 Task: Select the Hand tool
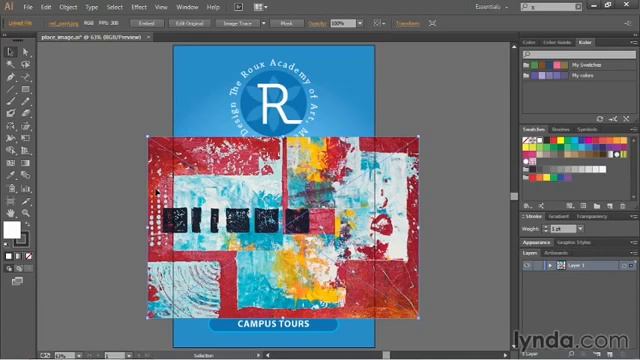tap(11, 213)
